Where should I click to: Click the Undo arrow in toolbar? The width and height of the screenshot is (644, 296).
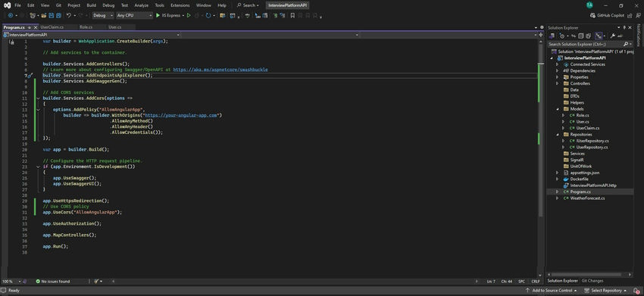point(69,15)
